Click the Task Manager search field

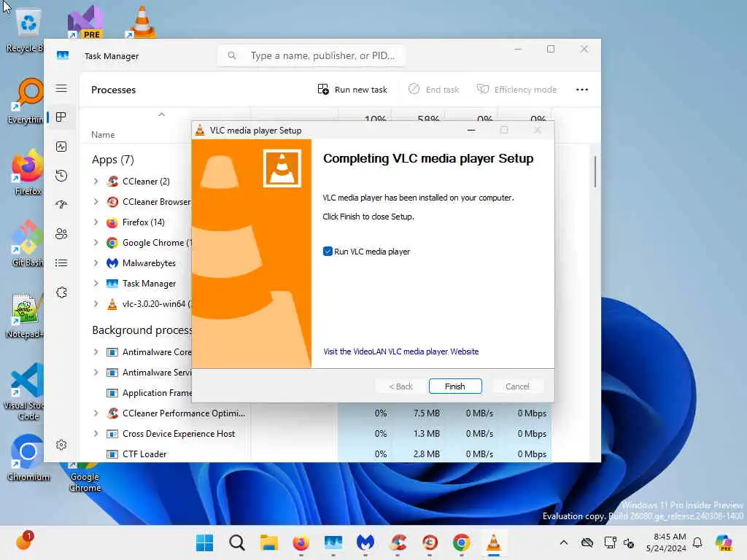tap(311, 55)
